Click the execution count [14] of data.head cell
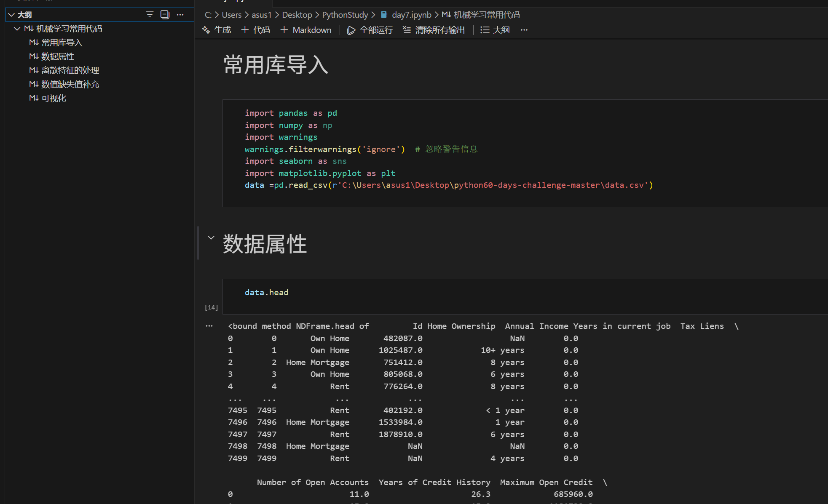Viewport: 828px width, 504px height. (x=211, y=307)
